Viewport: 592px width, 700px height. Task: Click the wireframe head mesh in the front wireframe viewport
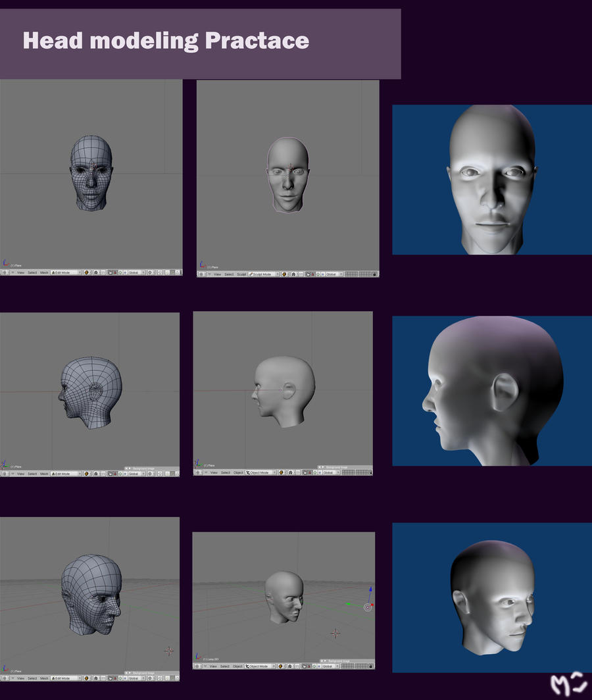[91, 173]
